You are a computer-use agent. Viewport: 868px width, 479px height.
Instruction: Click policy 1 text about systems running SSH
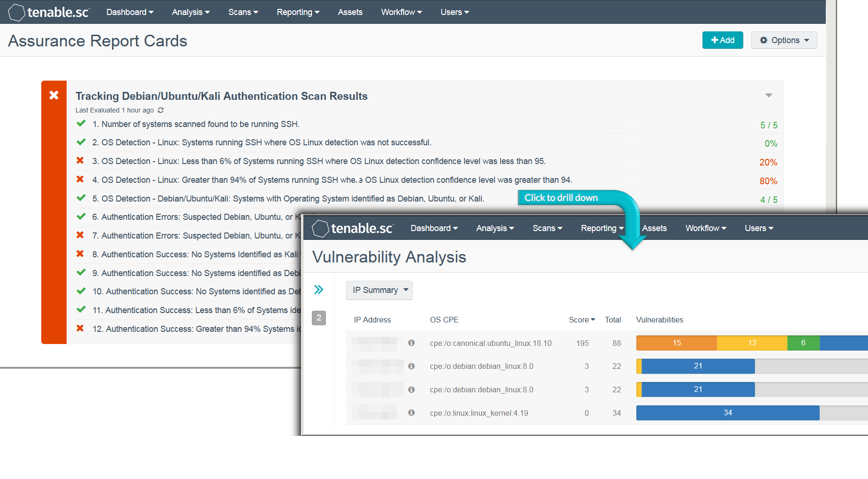196,124
